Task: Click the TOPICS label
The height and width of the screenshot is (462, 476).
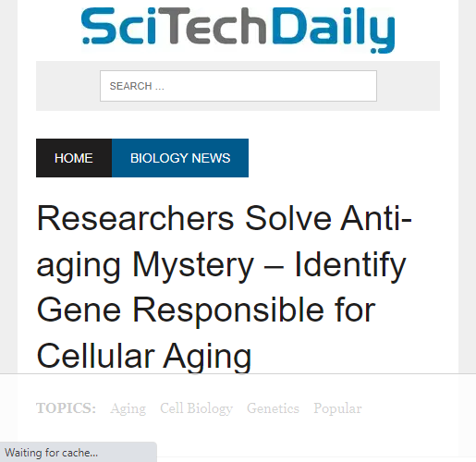Action: [66, 408]
